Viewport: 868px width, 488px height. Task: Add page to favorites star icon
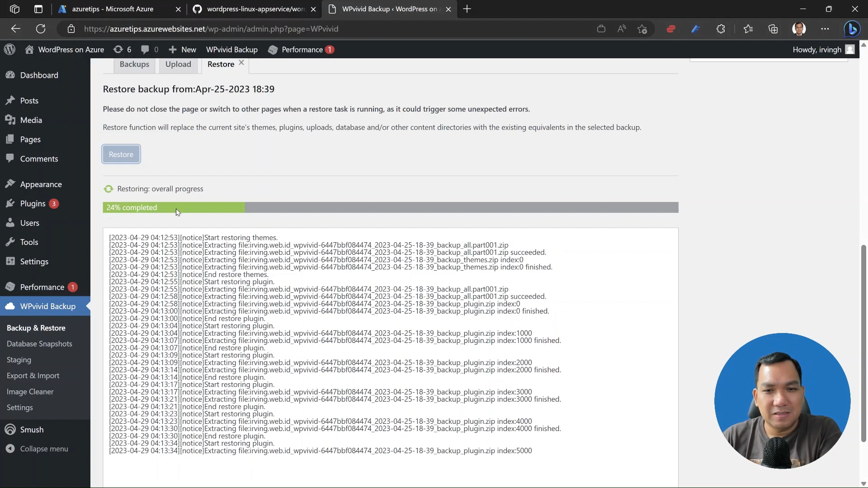[x=642, y=29]
